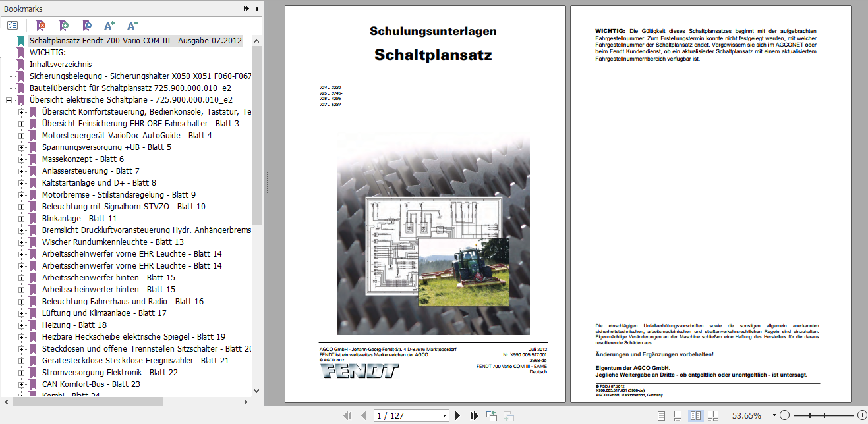
Task: Click the Schaltplansatz cover page on the left
Action: [425, 204]
